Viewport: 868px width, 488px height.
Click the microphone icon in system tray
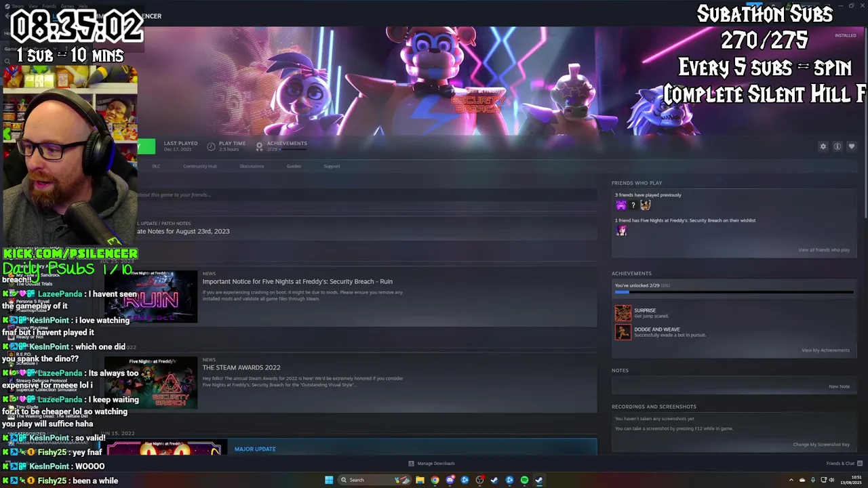tap(812, 480)
